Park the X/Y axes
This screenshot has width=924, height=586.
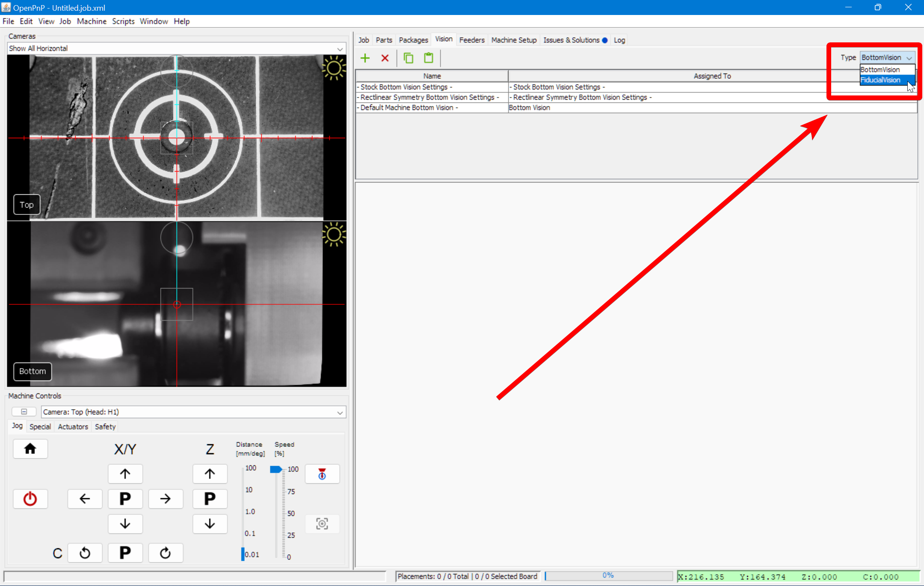125,498
